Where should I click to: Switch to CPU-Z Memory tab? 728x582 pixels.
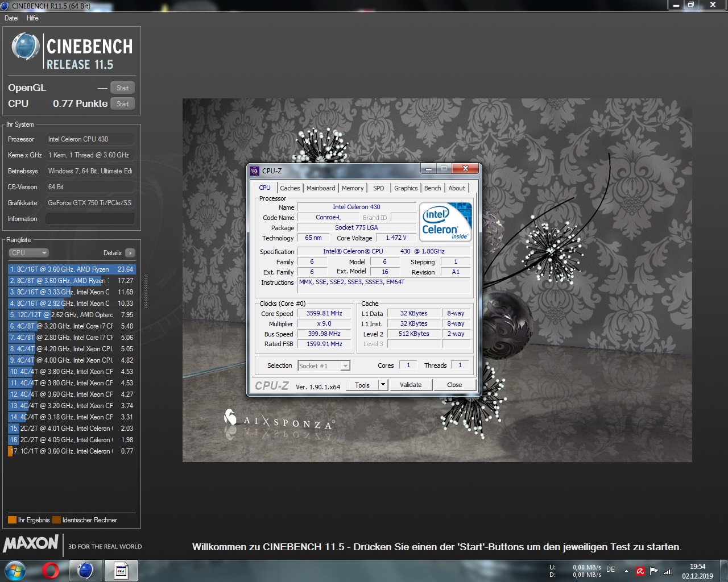[353, 188]
